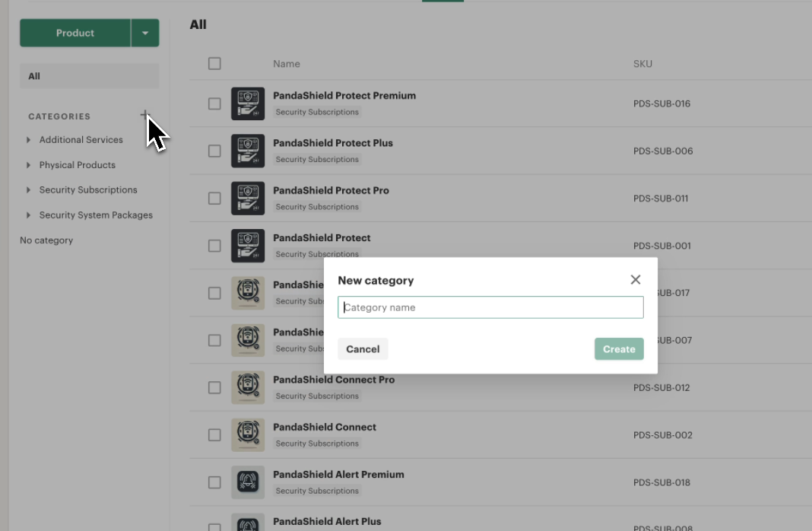Screen dimensions: 812x531
Task: Select No category in sidebar
Action: pos(46,240)
